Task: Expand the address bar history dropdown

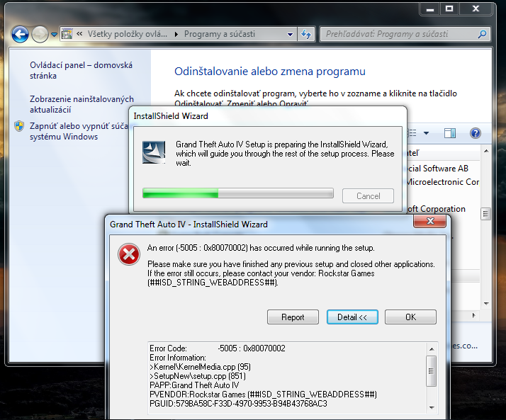Action: [291, 34]
